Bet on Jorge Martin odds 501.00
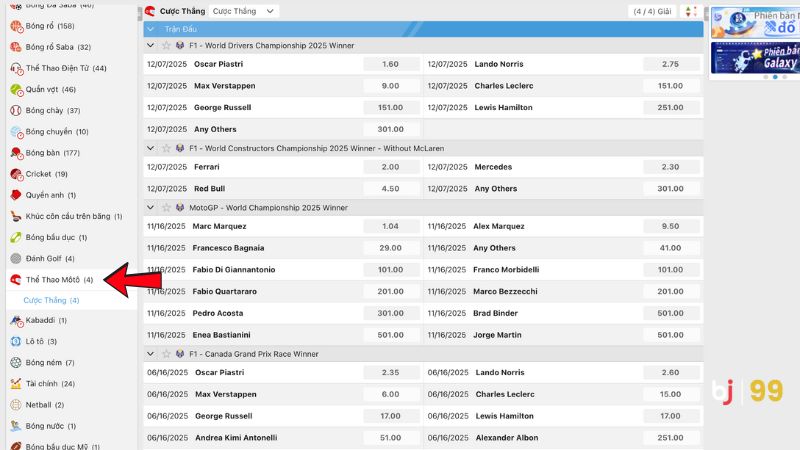 click(670, 335)
